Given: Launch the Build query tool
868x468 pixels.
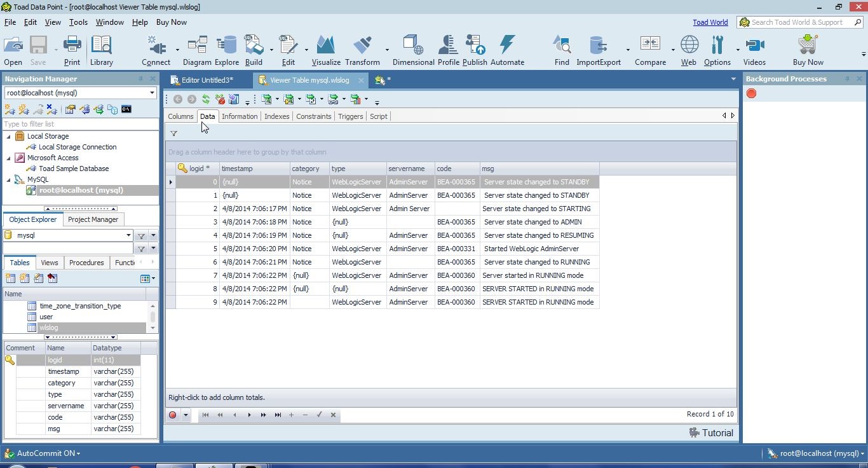Looking at the screenshot, I should pos(254,51).
